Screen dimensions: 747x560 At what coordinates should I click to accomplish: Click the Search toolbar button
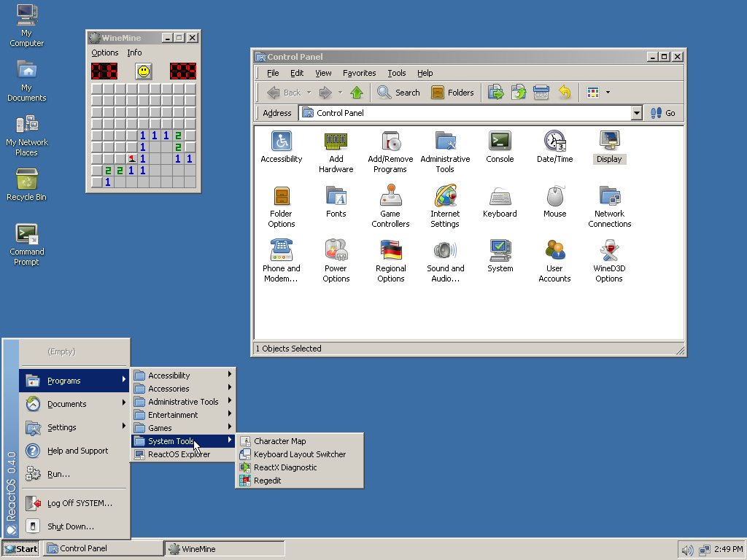tap(398, 93)
